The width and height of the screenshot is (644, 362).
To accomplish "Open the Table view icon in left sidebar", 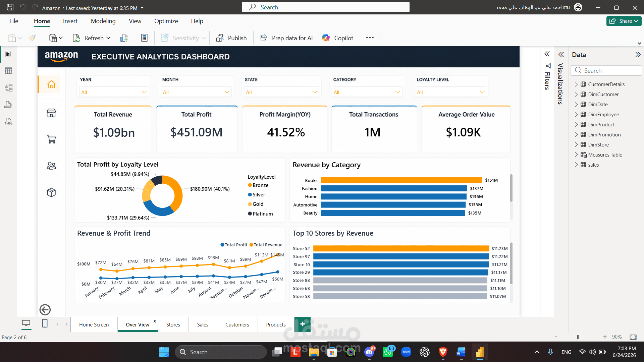I will coord(9,71).
